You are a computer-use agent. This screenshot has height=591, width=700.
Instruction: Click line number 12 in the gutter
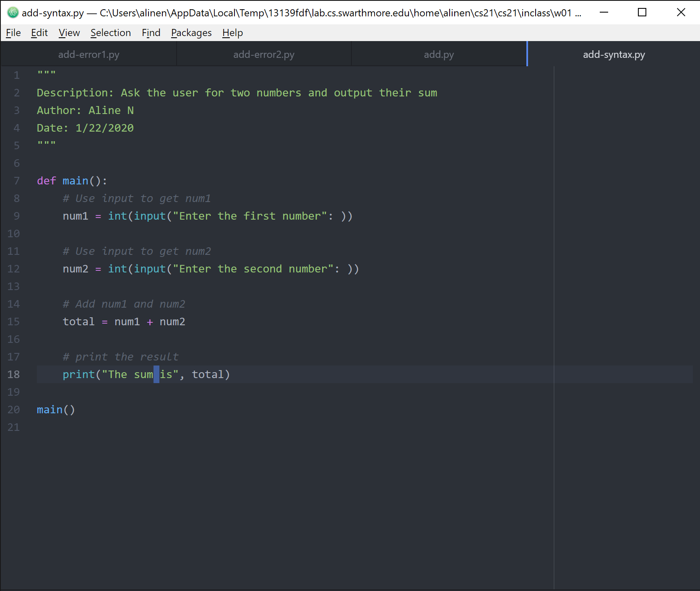tap(13, 269)
